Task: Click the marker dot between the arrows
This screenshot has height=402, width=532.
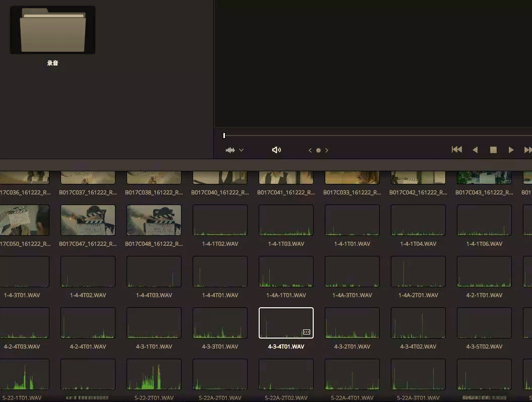Action: [318, 150]
